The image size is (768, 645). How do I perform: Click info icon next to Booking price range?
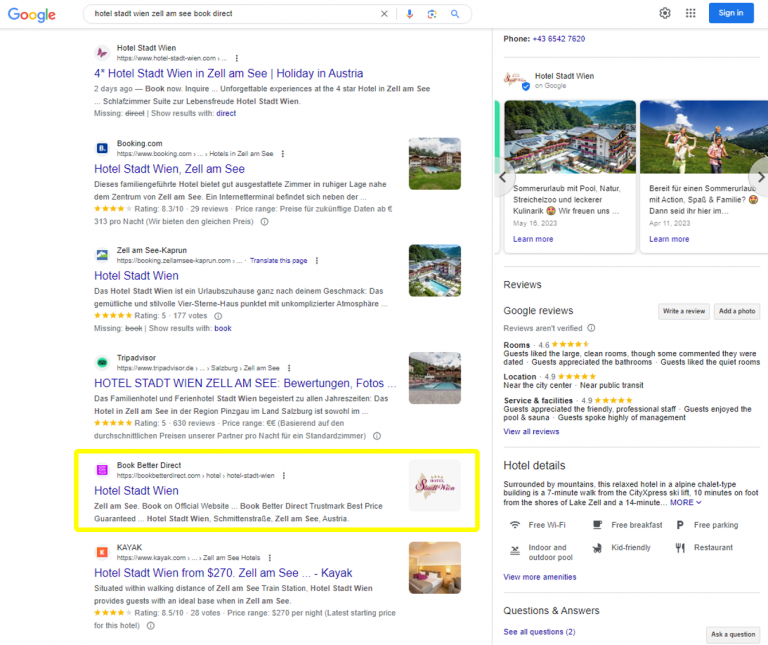pyautogui.click(x=264, y=222)
